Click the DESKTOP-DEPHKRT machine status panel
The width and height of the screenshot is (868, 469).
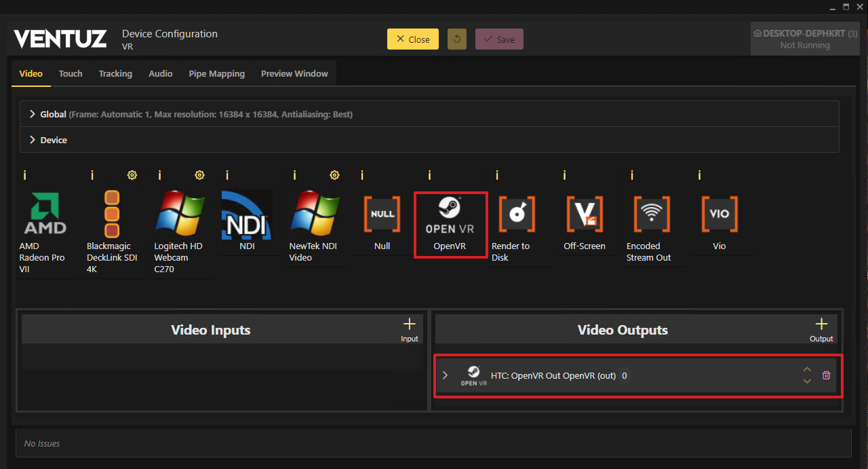(804, 39)
